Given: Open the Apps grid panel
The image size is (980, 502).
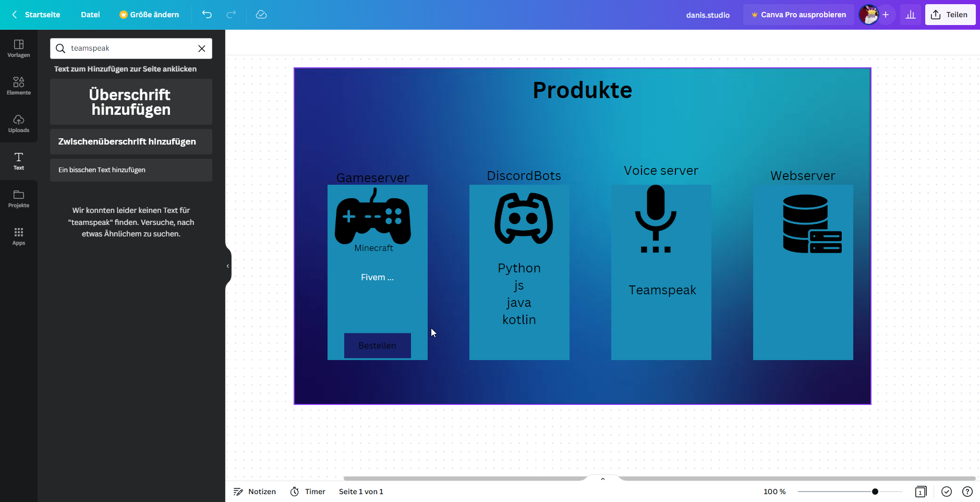Looking at the screenshot, I should 19,236.
